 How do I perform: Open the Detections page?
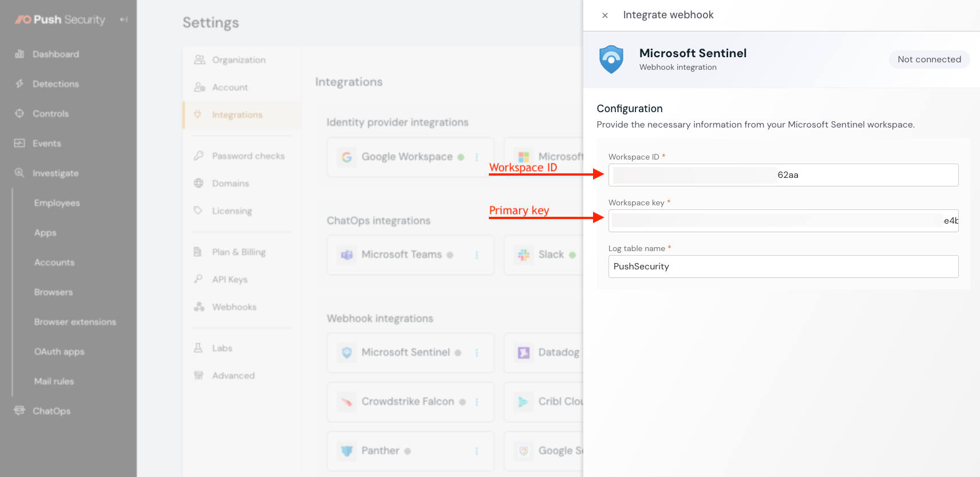click(56, 84)
